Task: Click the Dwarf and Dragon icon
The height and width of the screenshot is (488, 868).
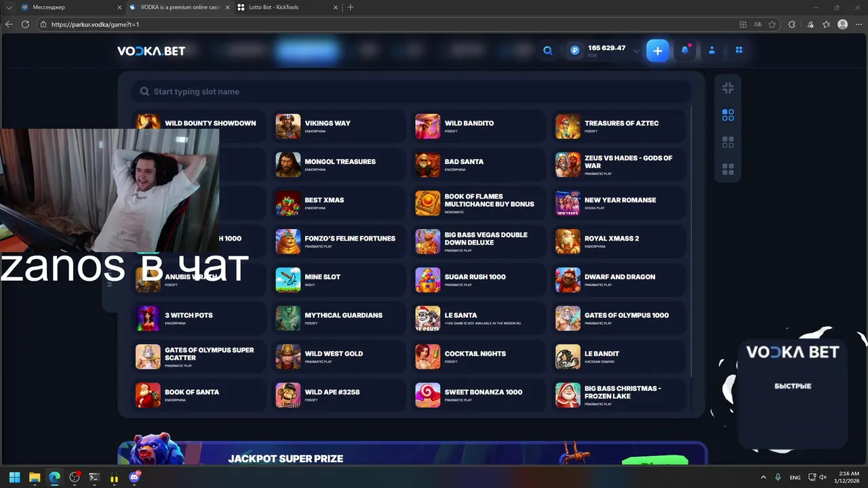Action: [568, 280]
